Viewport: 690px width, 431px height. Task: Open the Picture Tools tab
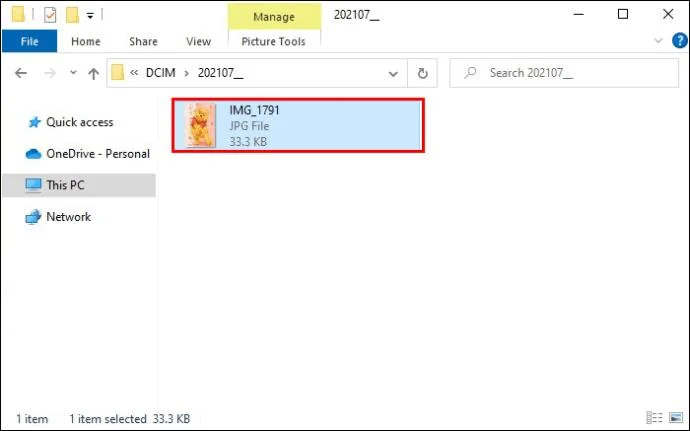click(x=273, y=41)
